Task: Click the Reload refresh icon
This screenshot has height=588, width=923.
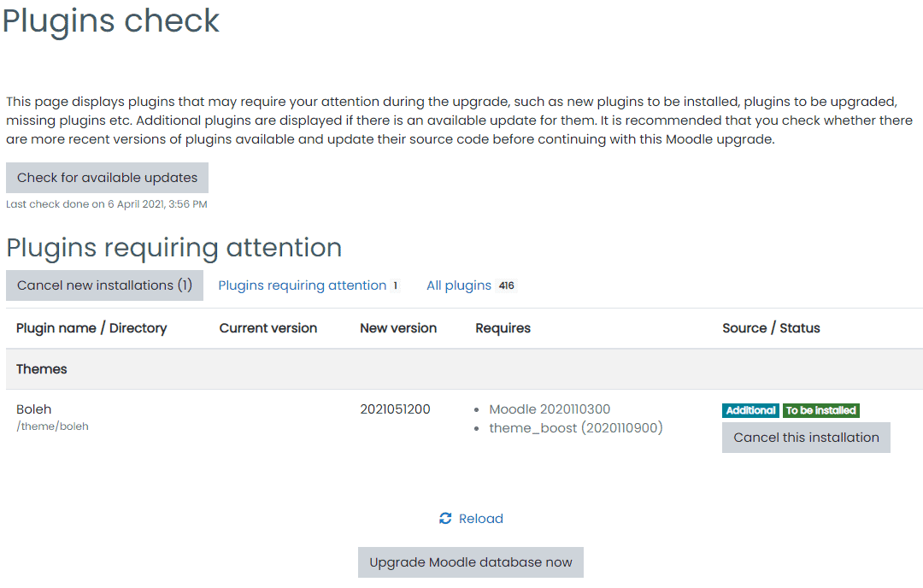Action: click(x=445, y=518)
